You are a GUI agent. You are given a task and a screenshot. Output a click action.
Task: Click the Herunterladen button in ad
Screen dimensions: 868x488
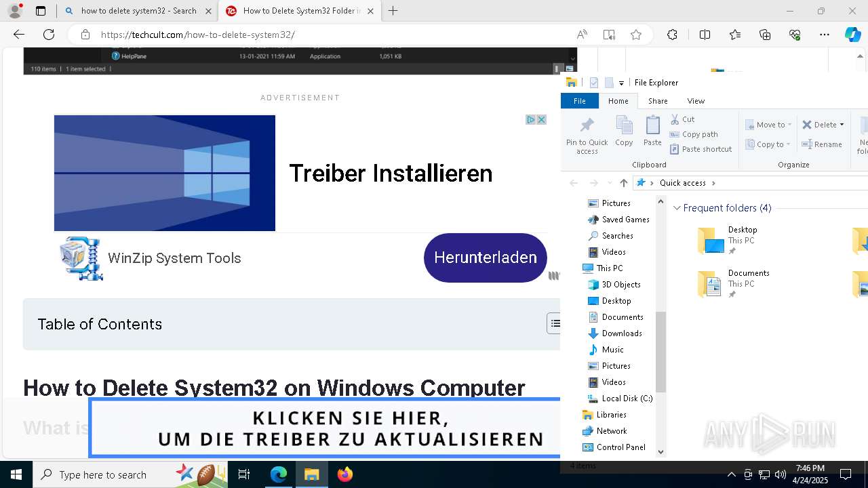point(485,258)
